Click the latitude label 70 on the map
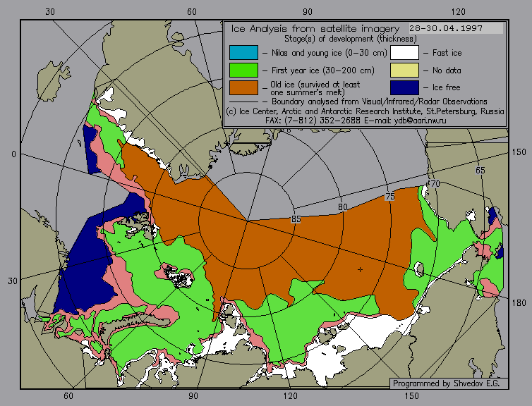The width and height of the screenshot is (532, 406). [x=435, y=184]
